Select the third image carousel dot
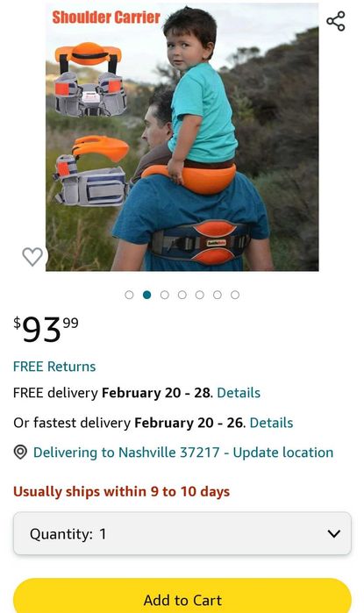The image size is (364, 613). (x=165, y=295)
